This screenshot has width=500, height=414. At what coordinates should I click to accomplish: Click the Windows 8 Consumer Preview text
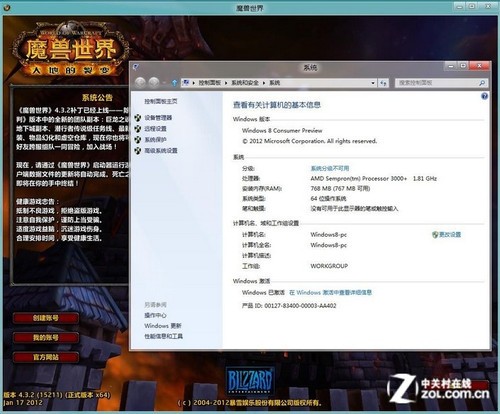pos(282,130)
